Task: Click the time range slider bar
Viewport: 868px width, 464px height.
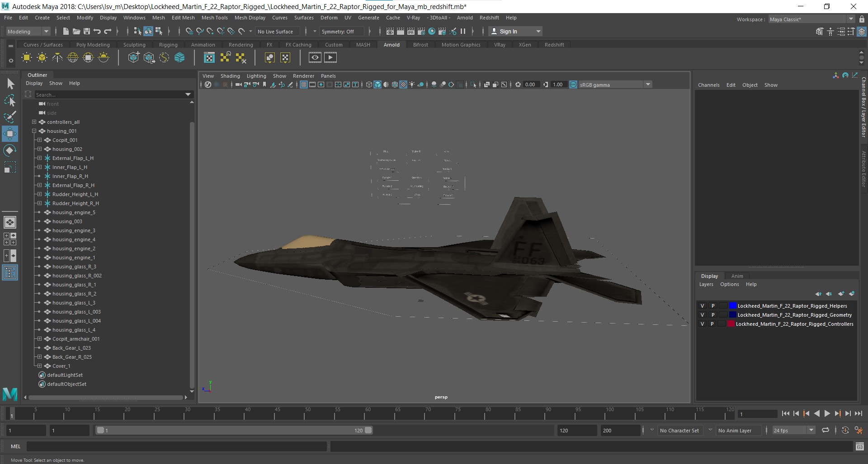Action: (234, 430)
